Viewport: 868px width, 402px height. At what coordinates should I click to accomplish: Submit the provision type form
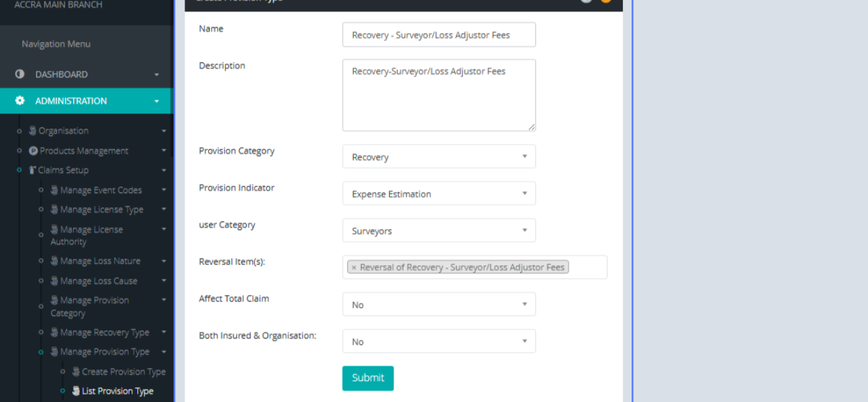pos(367,378)
